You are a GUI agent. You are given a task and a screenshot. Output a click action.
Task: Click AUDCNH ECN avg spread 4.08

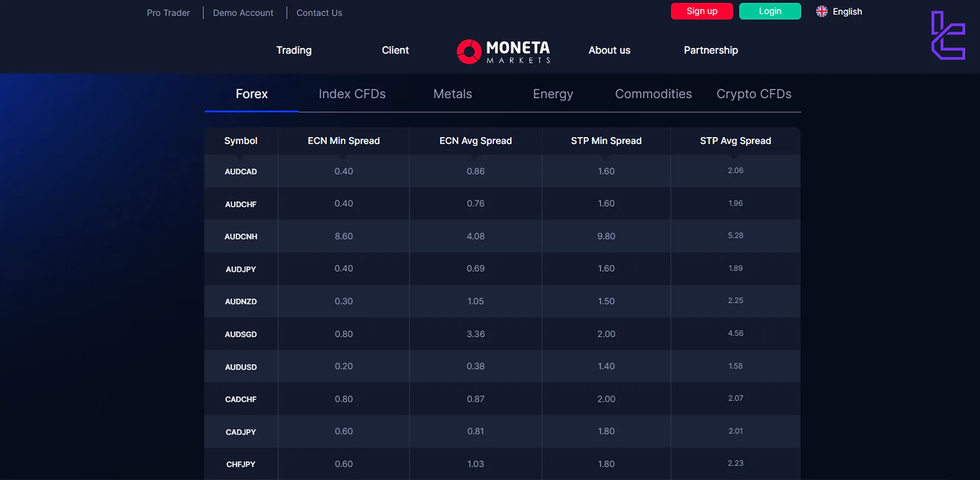coord(476,236)
